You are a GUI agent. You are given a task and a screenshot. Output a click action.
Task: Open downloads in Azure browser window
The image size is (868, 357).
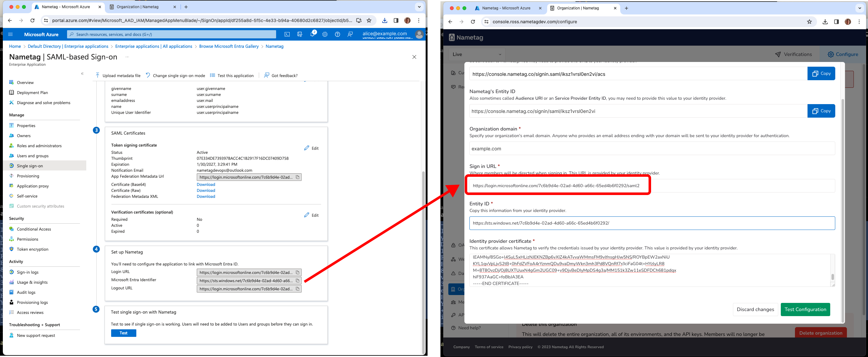tap(384, 20)
